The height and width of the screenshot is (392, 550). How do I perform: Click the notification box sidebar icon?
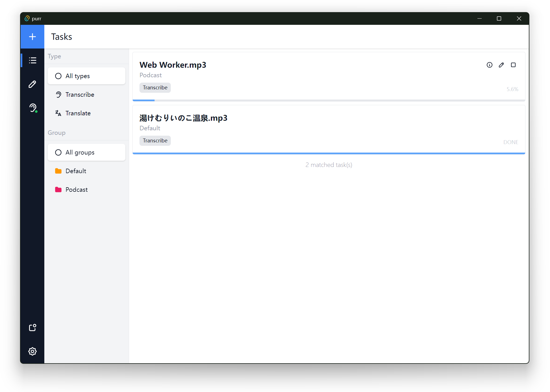[32, 327]
